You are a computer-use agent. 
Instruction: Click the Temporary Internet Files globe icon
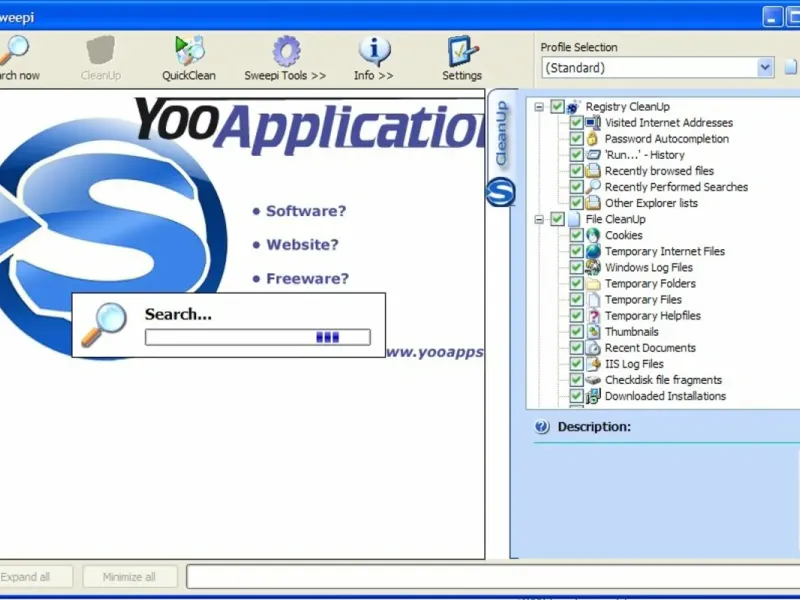[593, 251]
